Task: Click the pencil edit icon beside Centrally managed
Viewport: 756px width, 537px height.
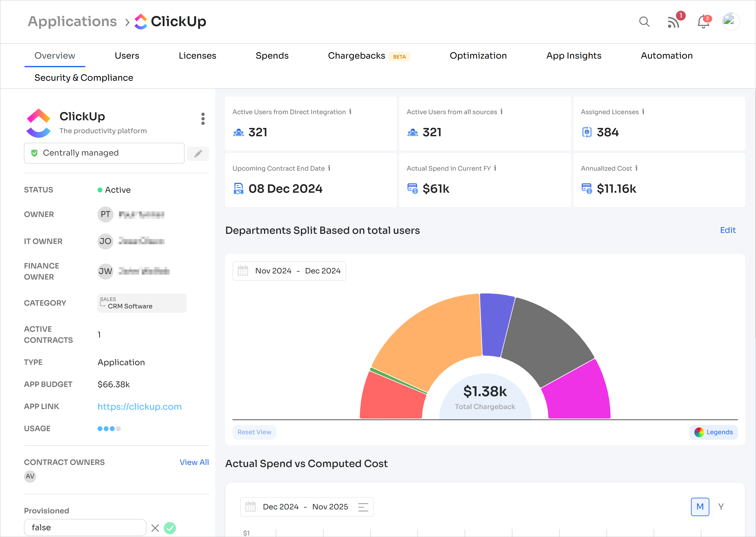Action: tap(198, 154)
